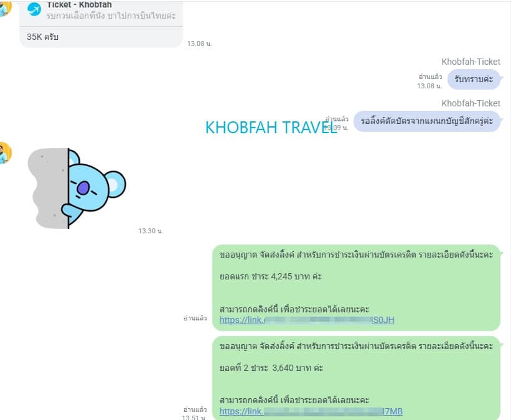The height and width of the screenshot is (420, 511).
Task: Click the first Khobfah-Ticket sender name
Action: 471,62
